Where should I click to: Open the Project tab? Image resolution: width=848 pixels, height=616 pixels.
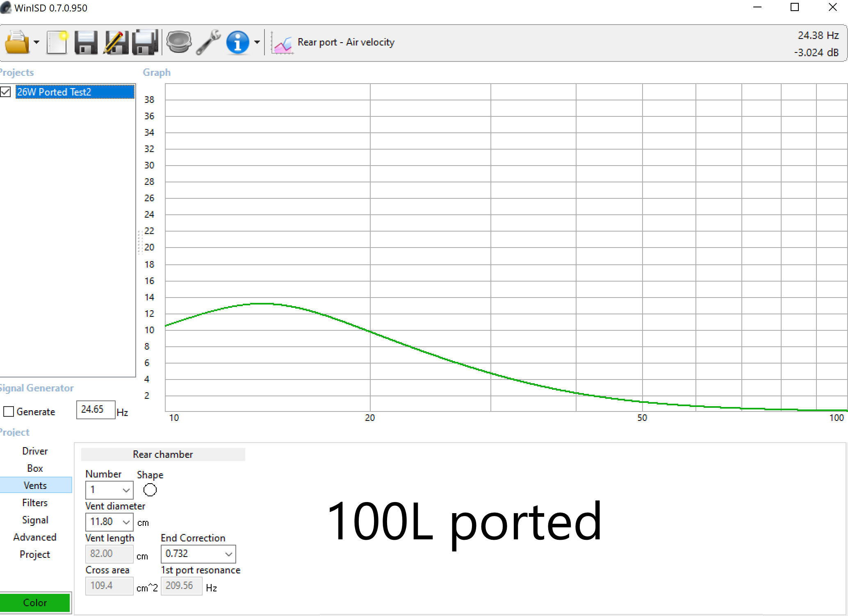coord(35,554)
